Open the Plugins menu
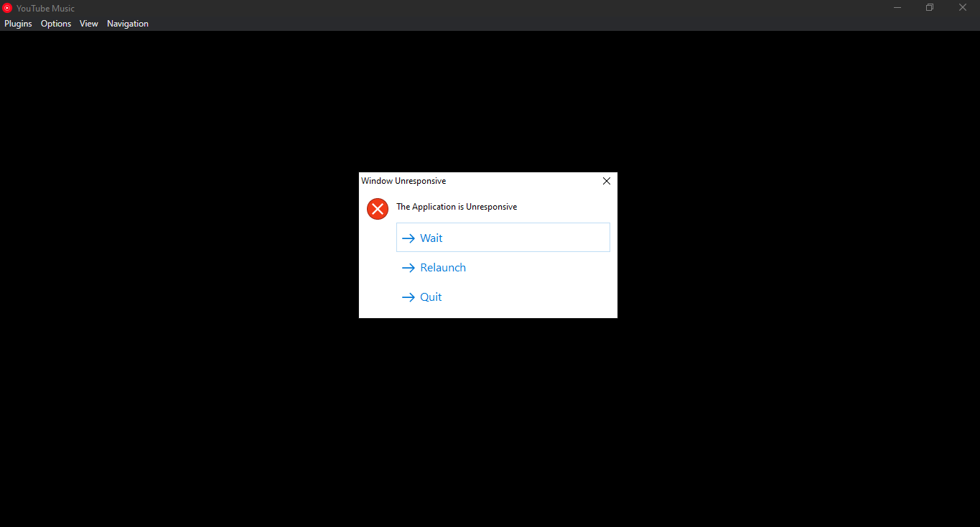980x527 pixels. [x=18, y=23]
